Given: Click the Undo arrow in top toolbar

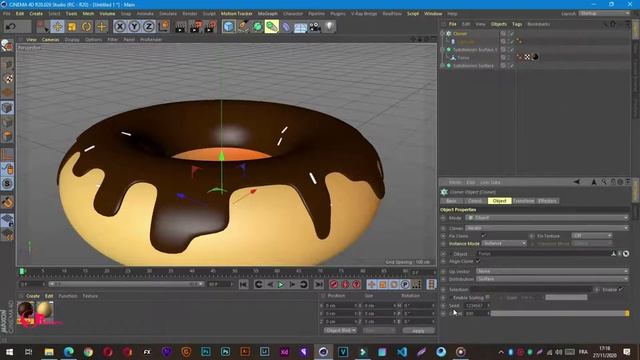Looking at the screenshot, I should coord(11,27).
